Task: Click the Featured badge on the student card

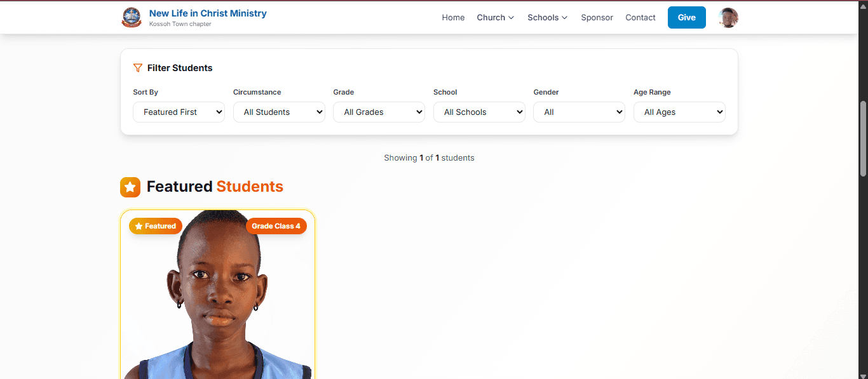Action: click(156, 226)
